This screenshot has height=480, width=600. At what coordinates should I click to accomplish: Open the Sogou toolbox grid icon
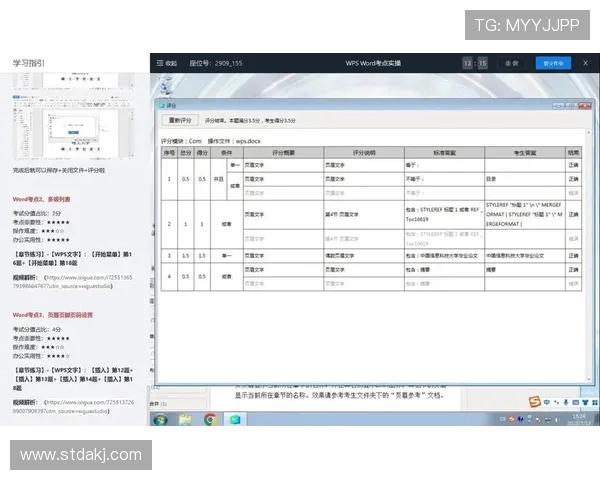[595, 402]
